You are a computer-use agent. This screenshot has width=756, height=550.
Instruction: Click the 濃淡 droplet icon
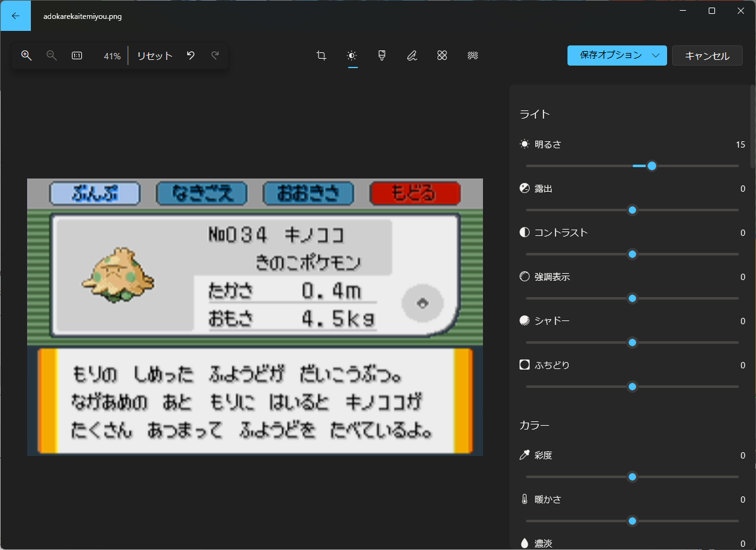pyautogui.click(x=525, y=543)
